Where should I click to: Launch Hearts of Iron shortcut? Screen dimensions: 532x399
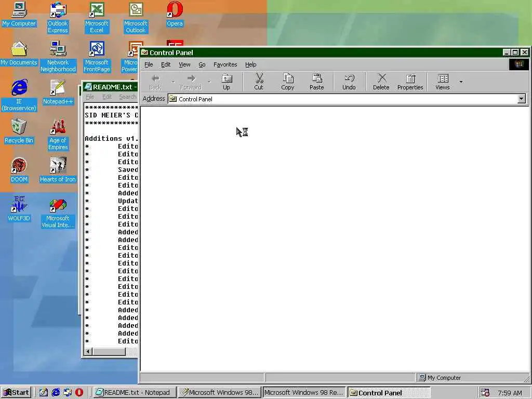(x=58, y=170)
